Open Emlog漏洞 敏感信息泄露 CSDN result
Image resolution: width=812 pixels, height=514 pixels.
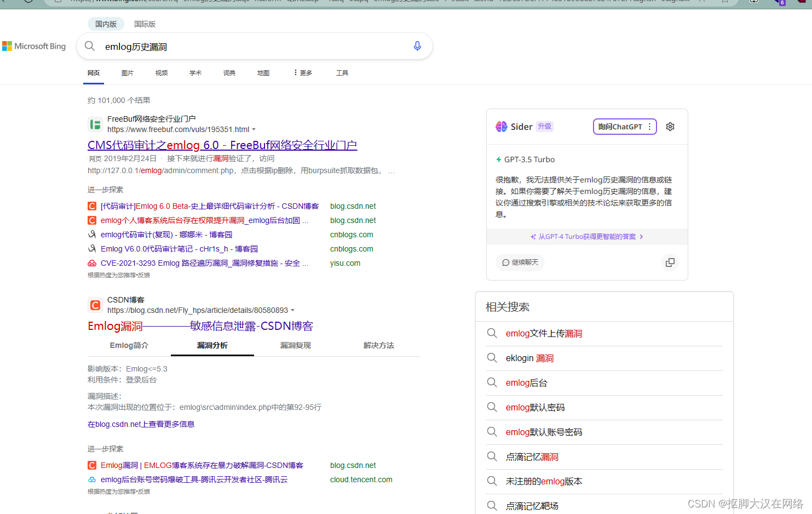click(x=200, y=326)
